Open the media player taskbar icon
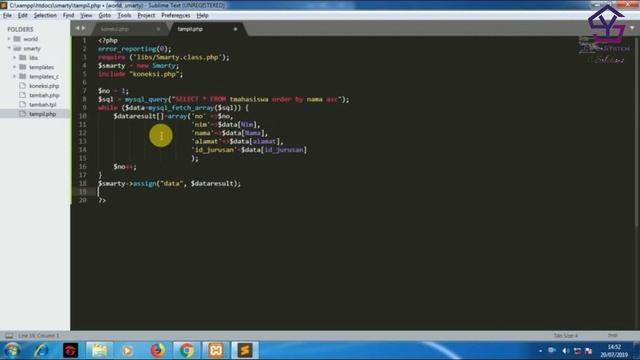Image resolution: width=640 pixels, height=360 pixels. (128, 350)
